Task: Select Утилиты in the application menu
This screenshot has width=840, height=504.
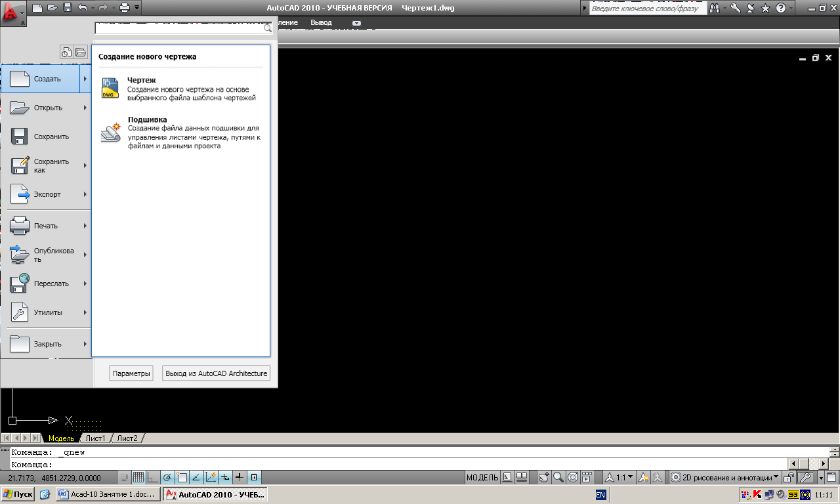Action: click(x=46, y=312)
